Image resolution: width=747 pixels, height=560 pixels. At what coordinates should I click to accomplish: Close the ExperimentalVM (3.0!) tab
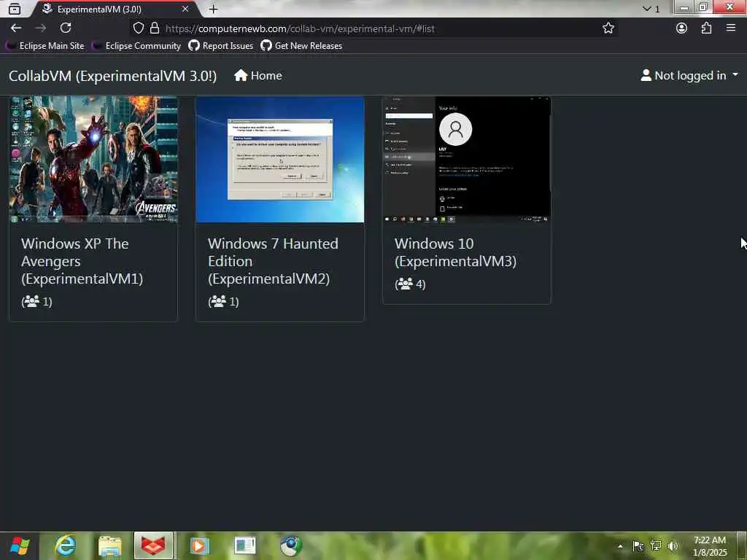click(185, 9)
